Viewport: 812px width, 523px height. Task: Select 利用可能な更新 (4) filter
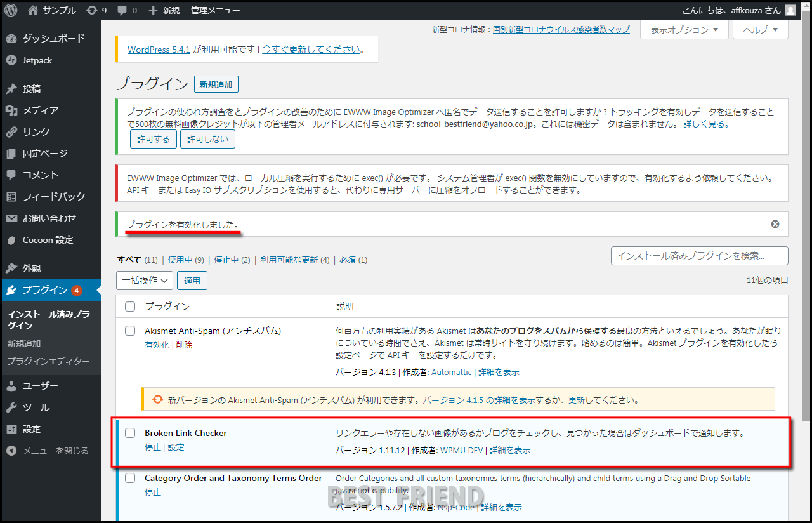295,260
